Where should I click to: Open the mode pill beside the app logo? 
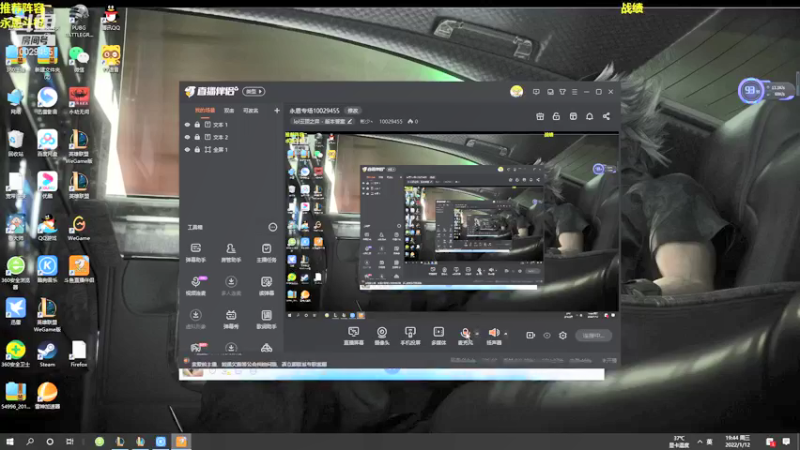tap(254, 91)
